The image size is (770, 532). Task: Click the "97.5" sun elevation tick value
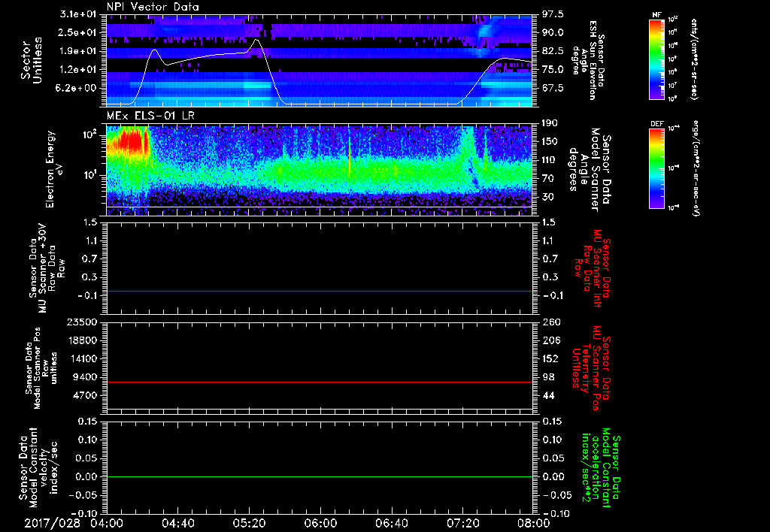pyautogui.click(x=553, y=14)
